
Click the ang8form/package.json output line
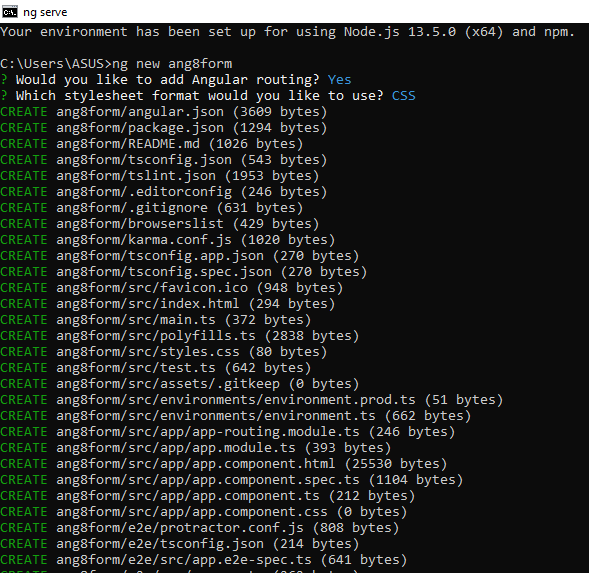pos(163,128)
